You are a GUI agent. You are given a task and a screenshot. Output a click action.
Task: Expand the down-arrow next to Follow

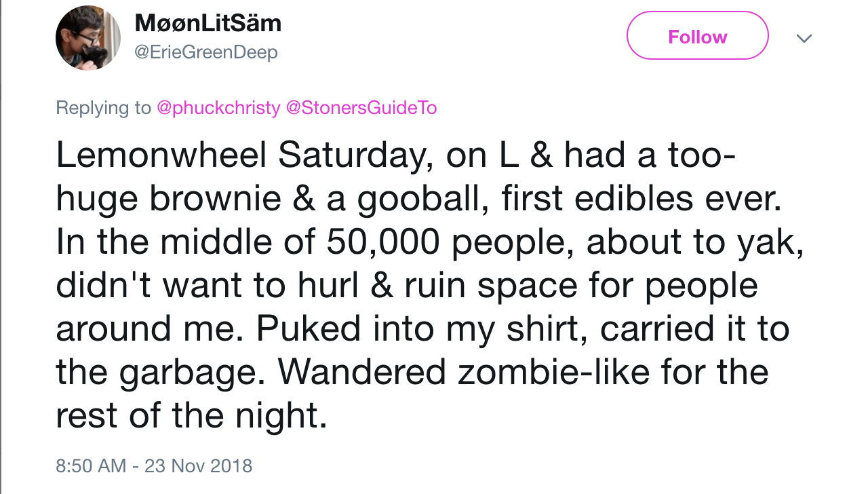pos(804,39)
